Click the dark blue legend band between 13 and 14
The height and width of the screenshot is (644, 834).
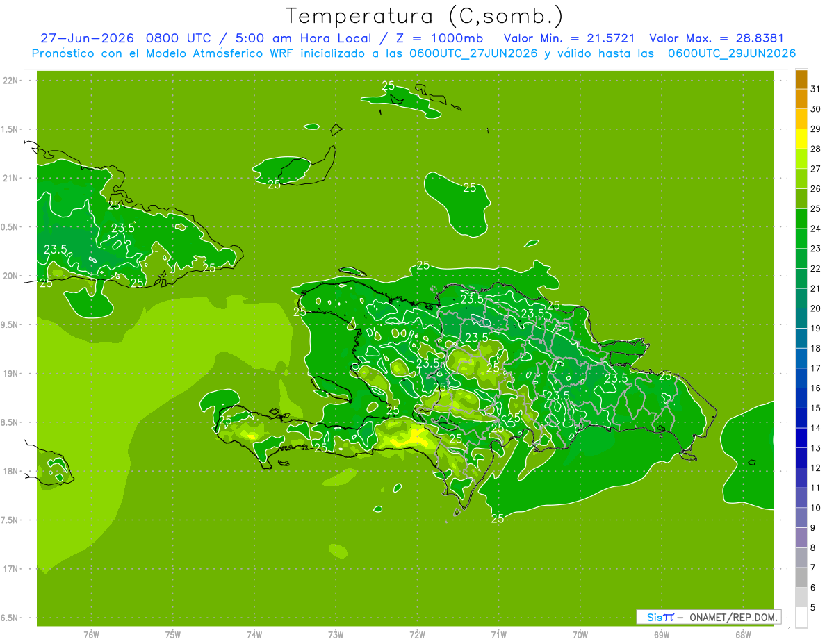tap(801, 438)
